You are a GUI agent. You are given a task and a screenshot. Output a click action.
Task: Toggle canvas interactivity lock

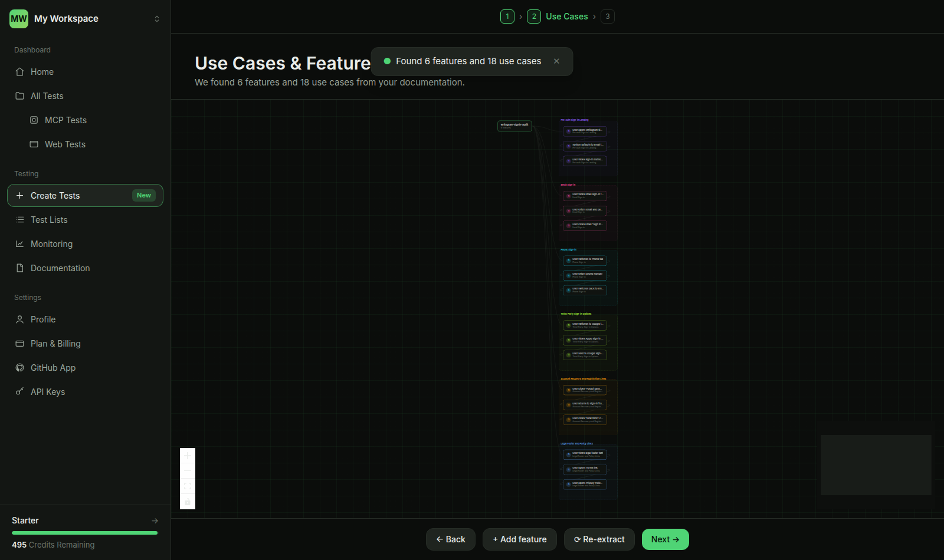[x=188, y=502]
